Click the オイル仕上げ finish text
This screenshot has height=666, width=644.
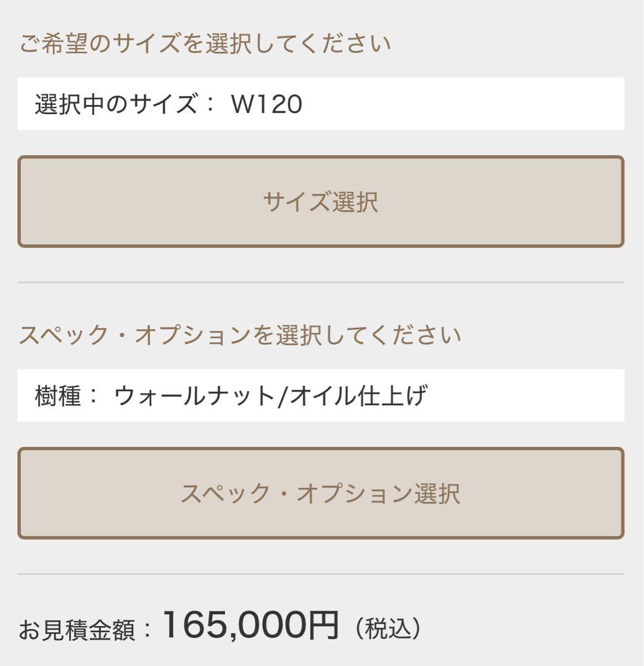point(358,396)
